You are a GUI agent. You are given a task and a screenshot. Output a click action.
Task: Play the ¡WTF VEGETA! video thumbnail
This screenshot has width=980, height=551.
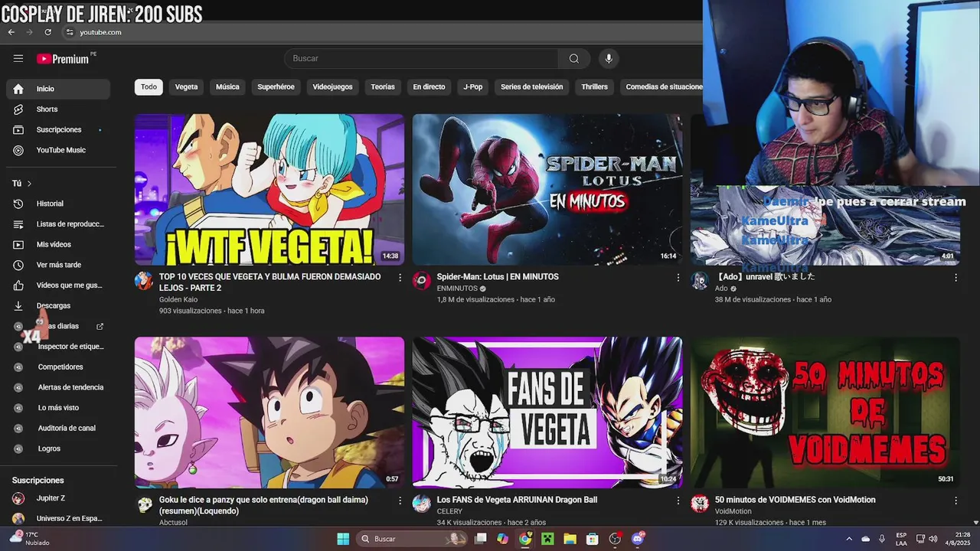269,190
